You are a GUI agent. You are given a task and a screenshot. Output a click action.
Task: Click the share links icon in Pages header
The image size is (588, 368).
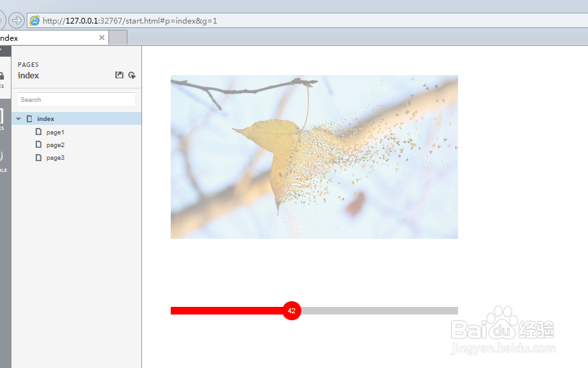click(x=132, y=75)
